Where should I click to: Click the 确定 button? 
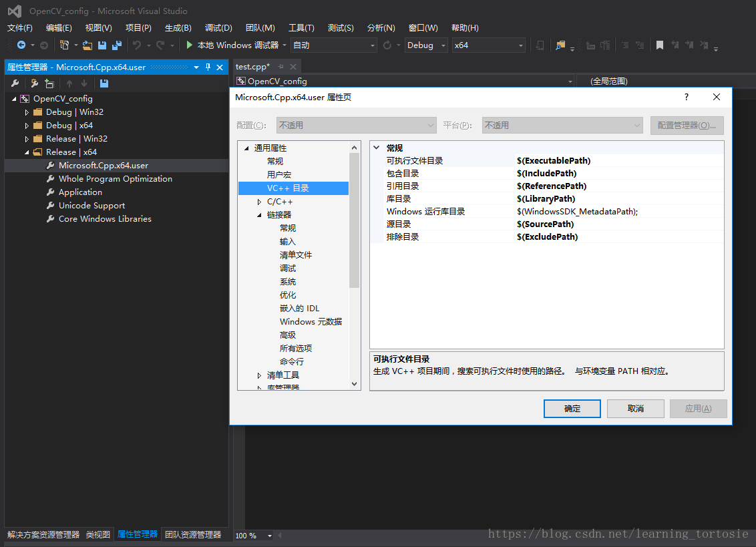pos(572,409)
